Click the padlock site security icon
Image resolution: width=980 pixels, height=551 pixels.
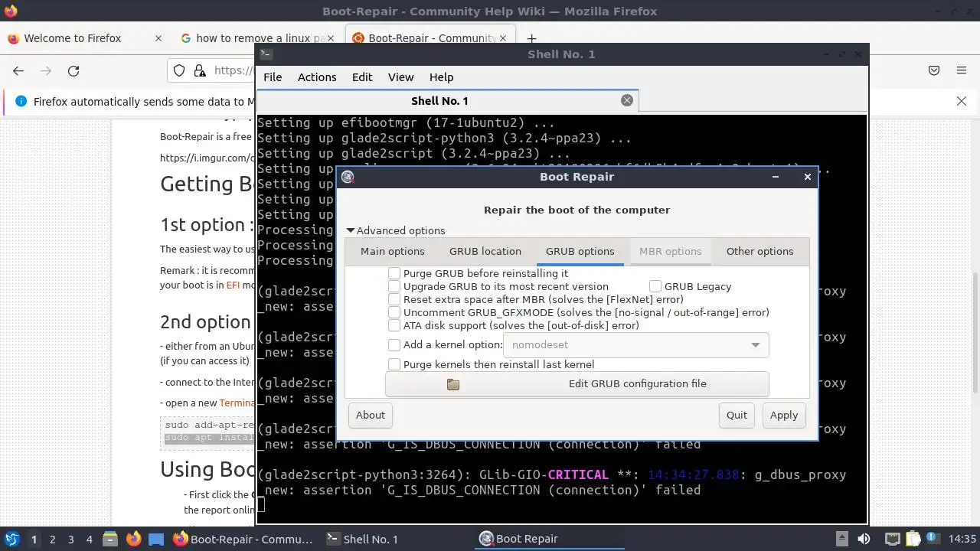pos(200,70)
